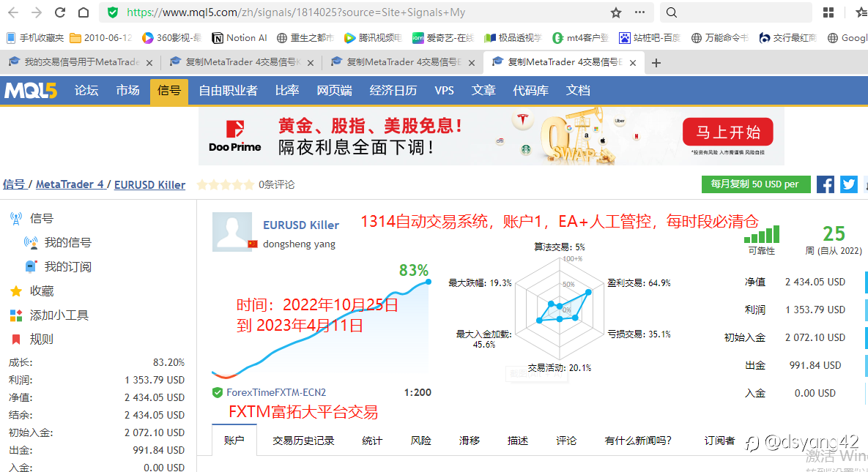Click the signal author avatar image
The image size is (868, 472).
point(232,232)
